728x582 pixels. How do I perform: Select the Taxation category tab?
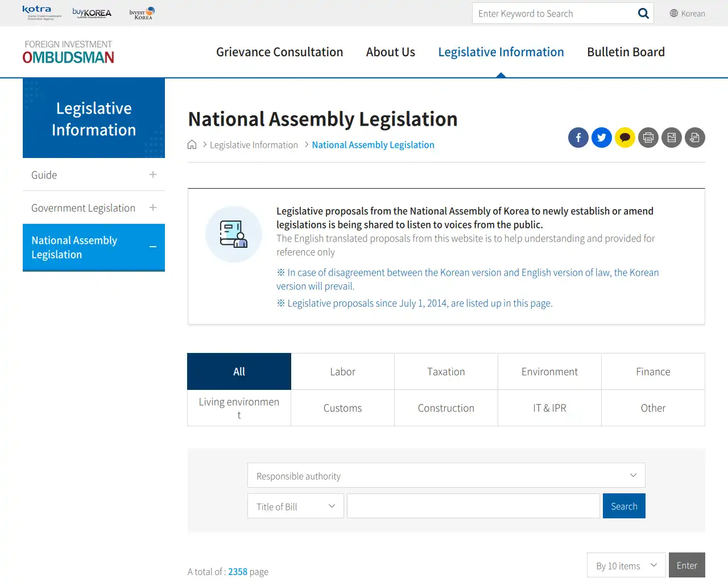(x=446, y=372)
